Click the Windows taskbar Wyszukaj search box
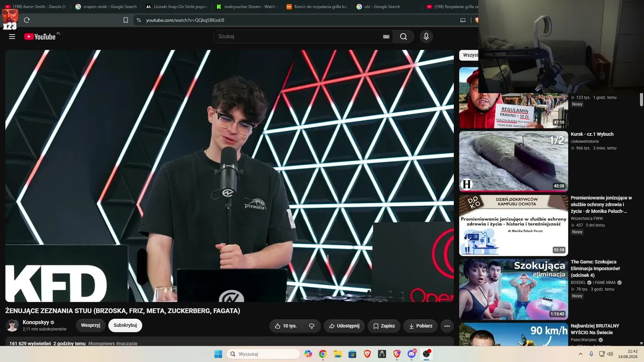Screen dimensions: 644x362 [263, 354]
